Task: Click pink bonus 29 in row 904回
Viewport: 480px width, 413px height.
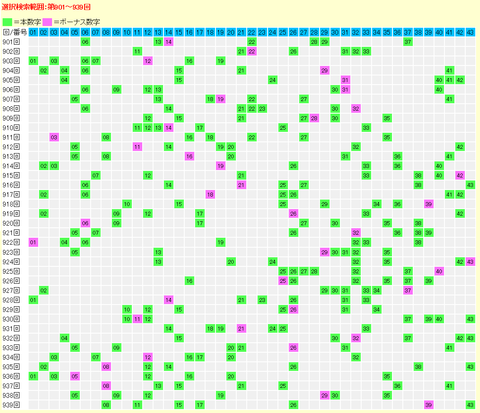Action: point(325,71)
